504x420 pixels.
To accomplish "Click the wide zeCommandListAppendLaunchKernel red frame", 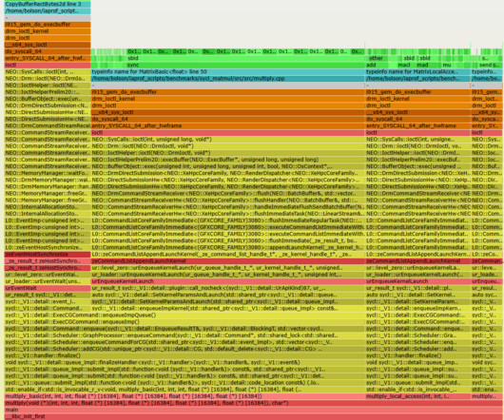I will point(228,261).
